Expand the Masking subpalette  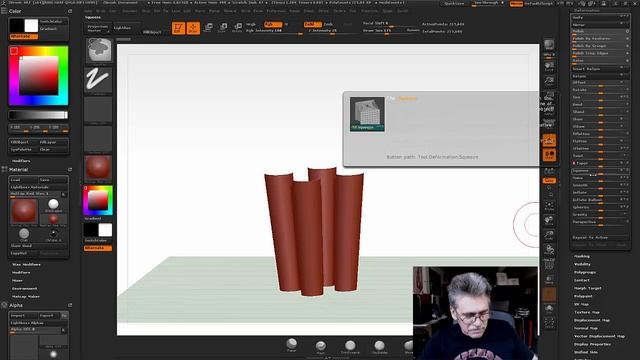pyautogui.click(x=582, y=256)
